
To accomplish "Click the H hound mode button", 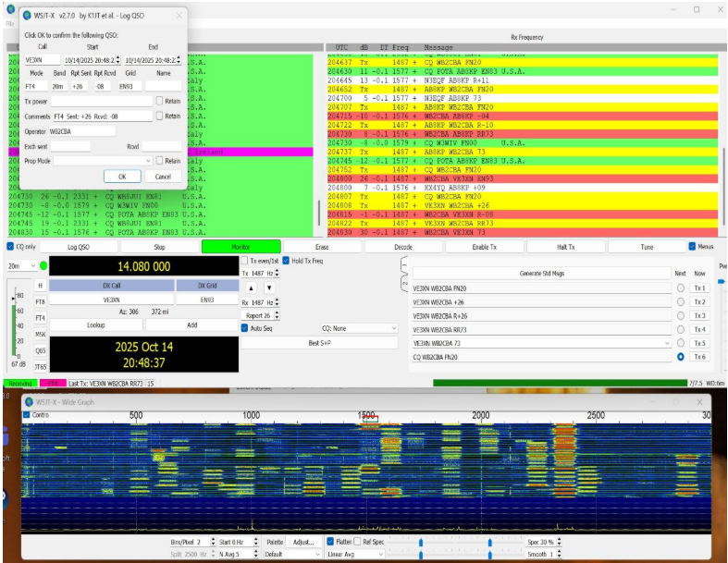I will (x=40, y=286).
